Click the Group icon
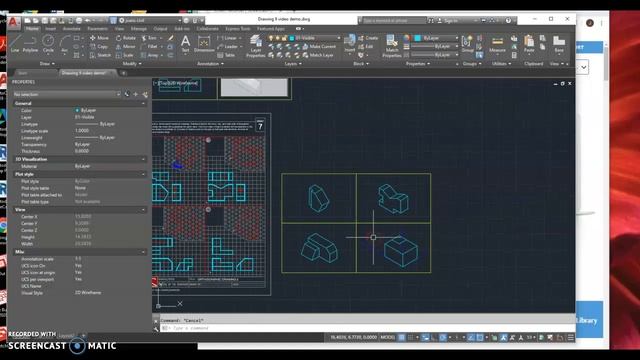Screen dimensions: 640x360 [467, 44]
